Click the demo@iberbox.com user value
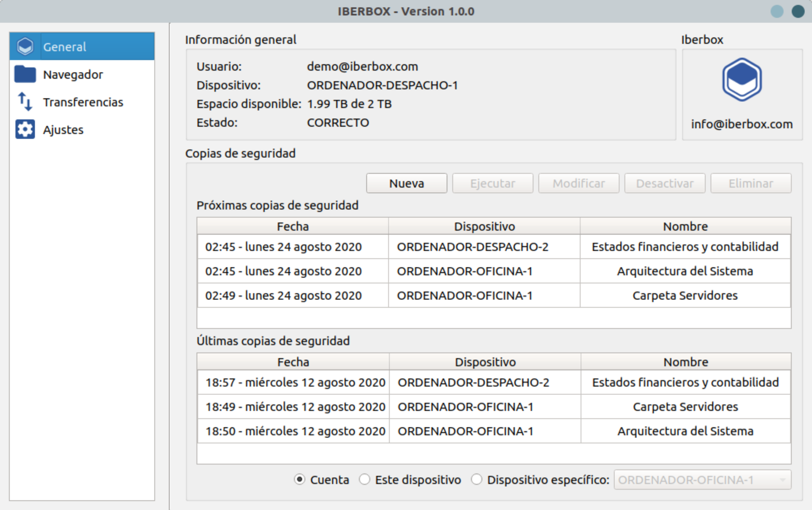 point(362,66)
